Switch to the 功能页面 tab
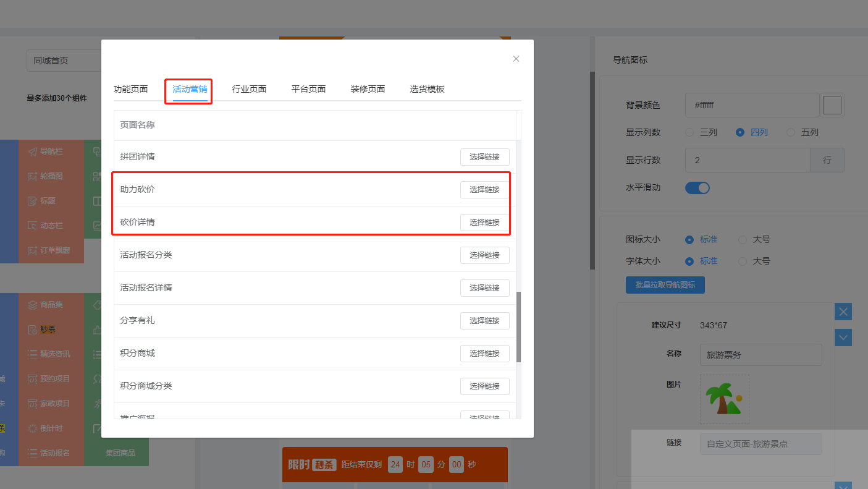 pos(130,89)
